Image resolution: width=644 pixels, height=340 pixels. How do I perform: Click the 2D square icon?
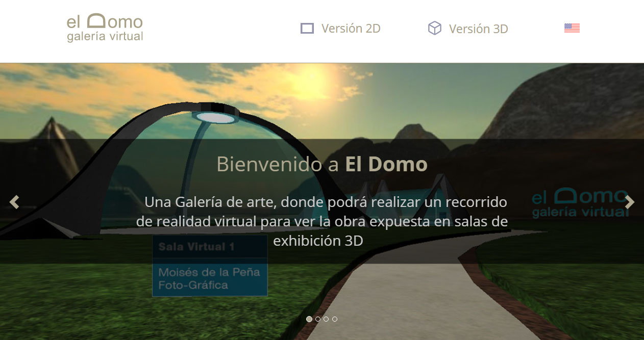pyautogui.click(x=307, y=28)
